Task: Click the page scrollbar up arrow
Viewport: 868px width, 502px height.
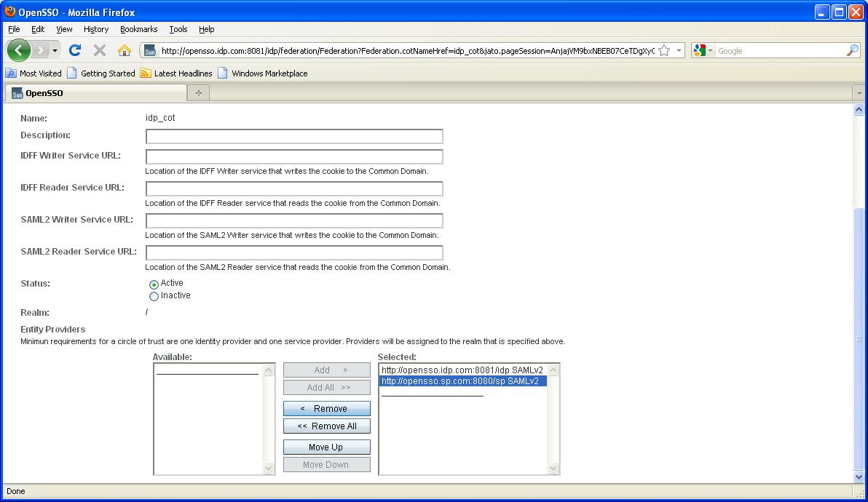Action: click(859, 109)
